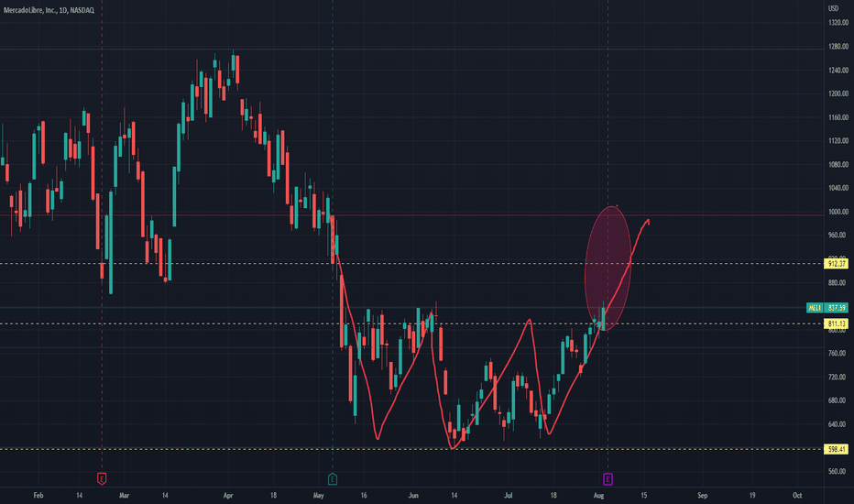
Task: Click the Jun date axis label
Action: (x=413, y=495)
